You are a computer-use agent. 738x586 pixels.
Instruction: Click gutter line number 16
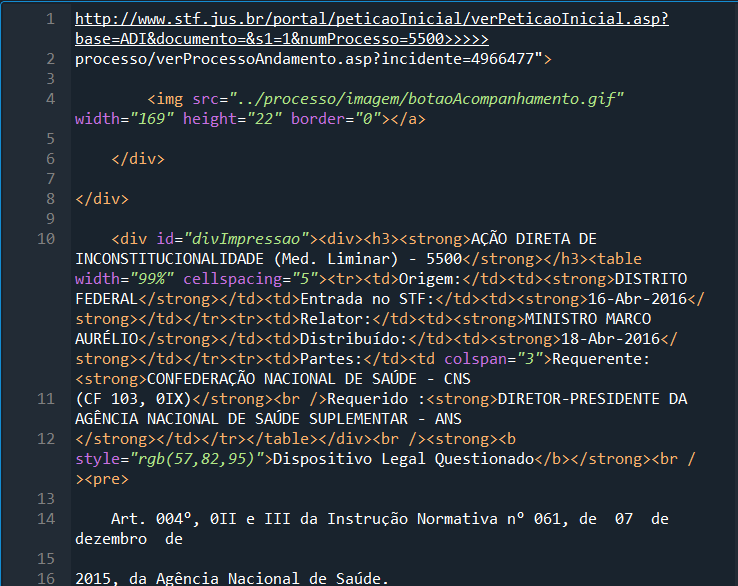tap(46, 578)
